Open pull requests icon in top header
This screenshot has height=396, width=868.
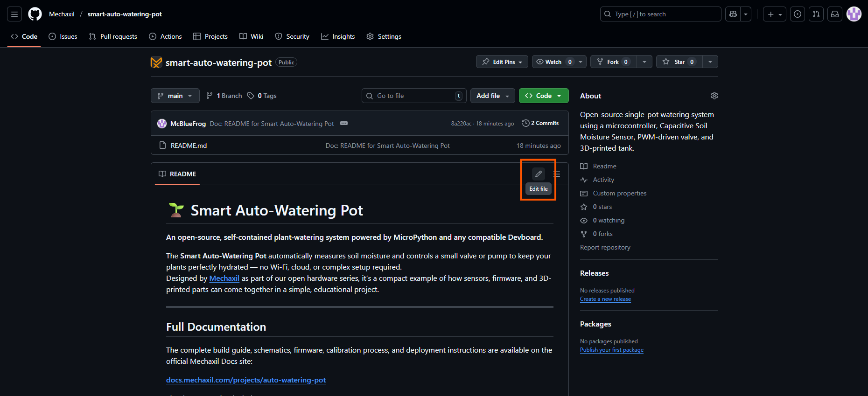[x=816, y=14]
